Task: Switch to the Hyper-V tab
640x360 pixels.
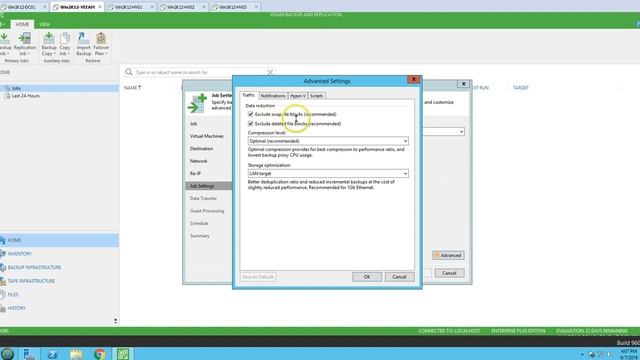Action: tap(298, 96)
